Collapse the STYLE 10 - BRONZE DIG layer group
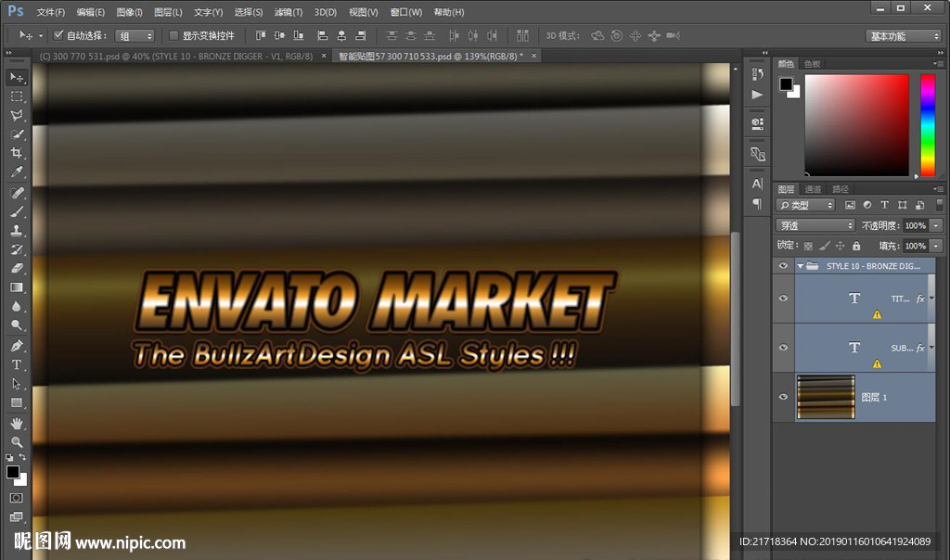This screenshot has height=560, width=950. click(800, 266)
